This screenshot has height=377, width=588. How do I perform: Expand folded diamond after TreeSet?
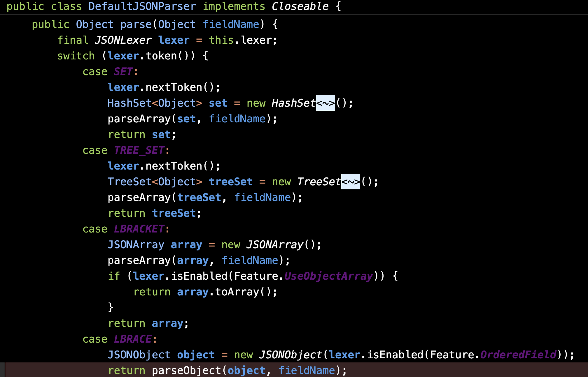pos(351,182)
